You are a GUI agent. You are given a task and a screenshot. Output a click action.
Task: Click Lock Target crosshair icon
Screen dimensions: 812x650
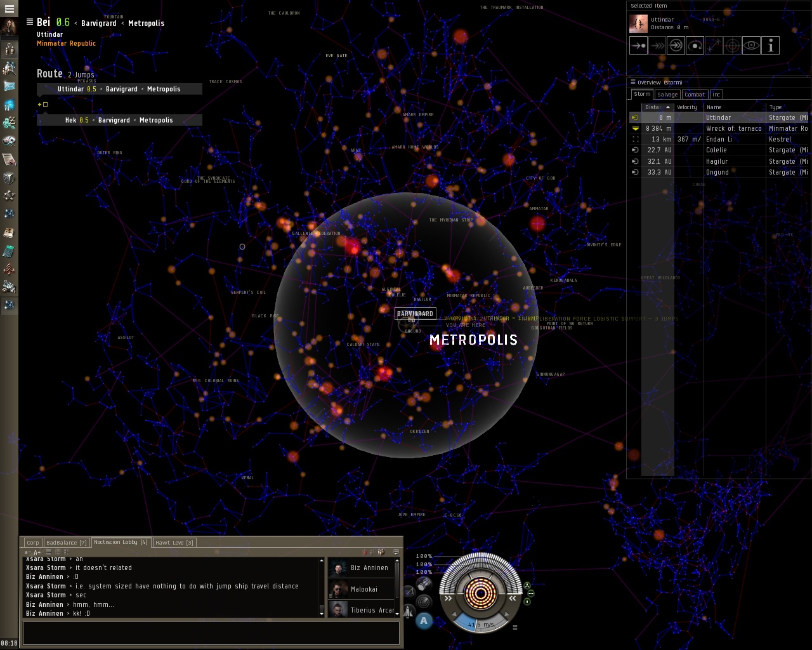point(733,46)
